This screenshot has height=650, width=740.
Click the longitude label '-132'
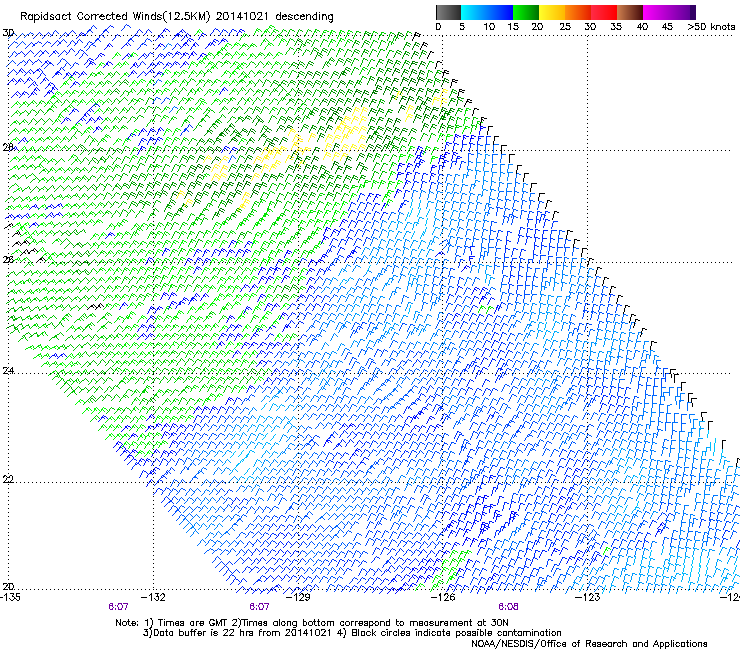click(155, 597)
